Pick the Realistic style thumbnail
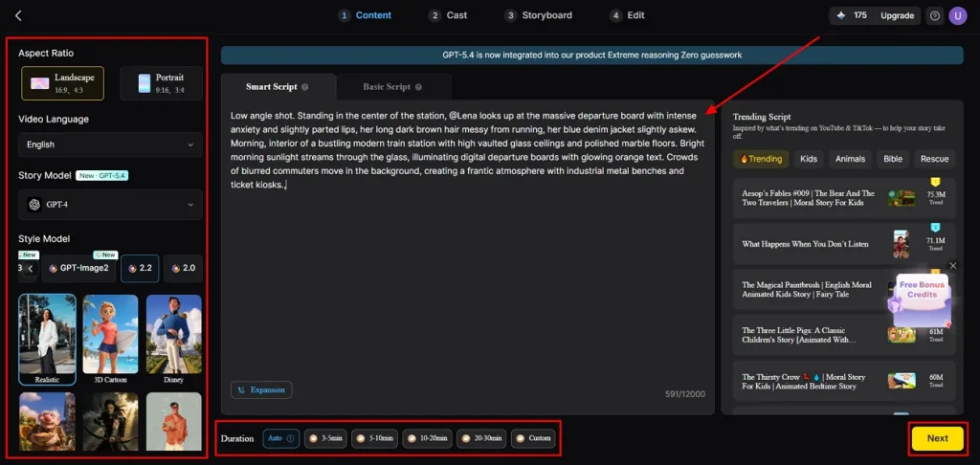 click(x=48, y=340)
